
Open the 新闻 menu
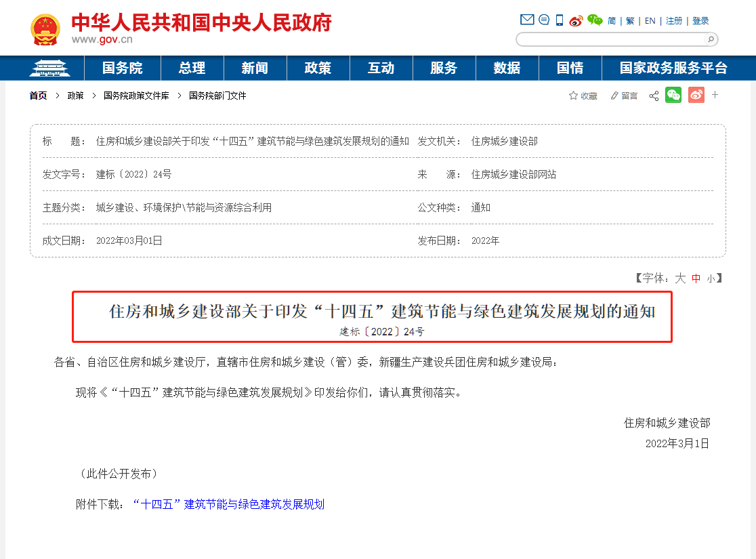coord(255,68)
